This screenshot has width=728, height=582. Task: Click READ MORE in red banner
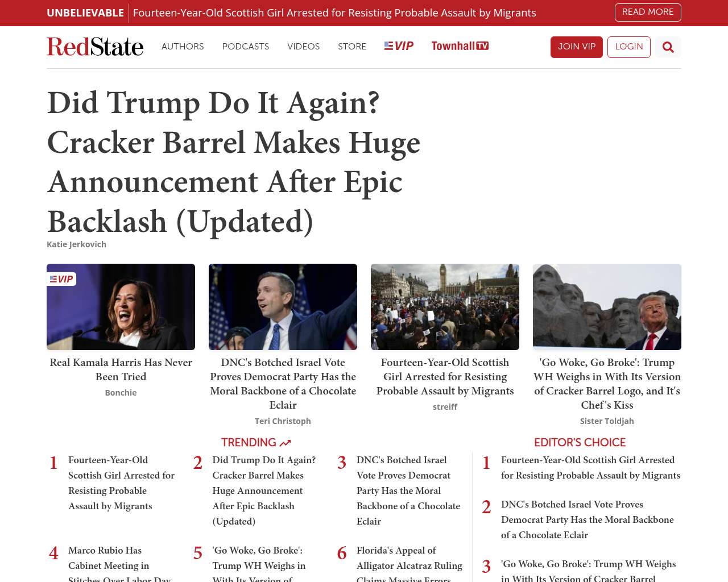[648, 12]
